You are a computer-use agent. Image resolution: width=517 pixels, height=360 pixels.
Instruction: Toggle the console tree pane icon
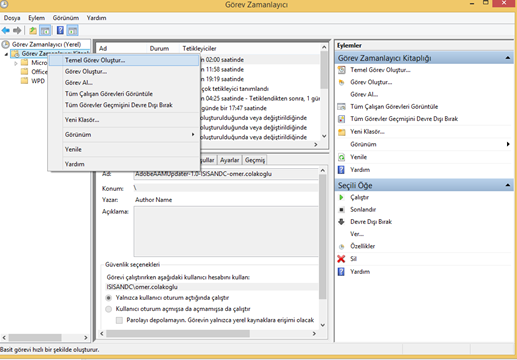coord(45,31)
